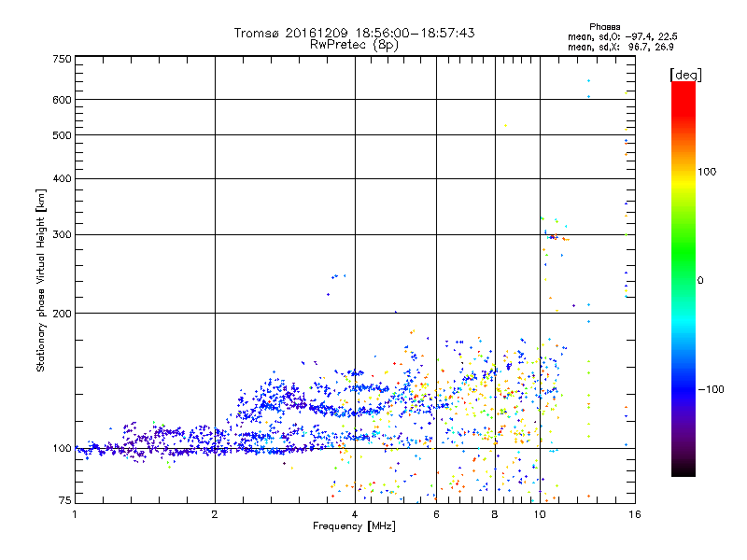This screenshot has height=560, width=747.
Task: Click the colorbar label '-100'
Action: tap(711, 389)
